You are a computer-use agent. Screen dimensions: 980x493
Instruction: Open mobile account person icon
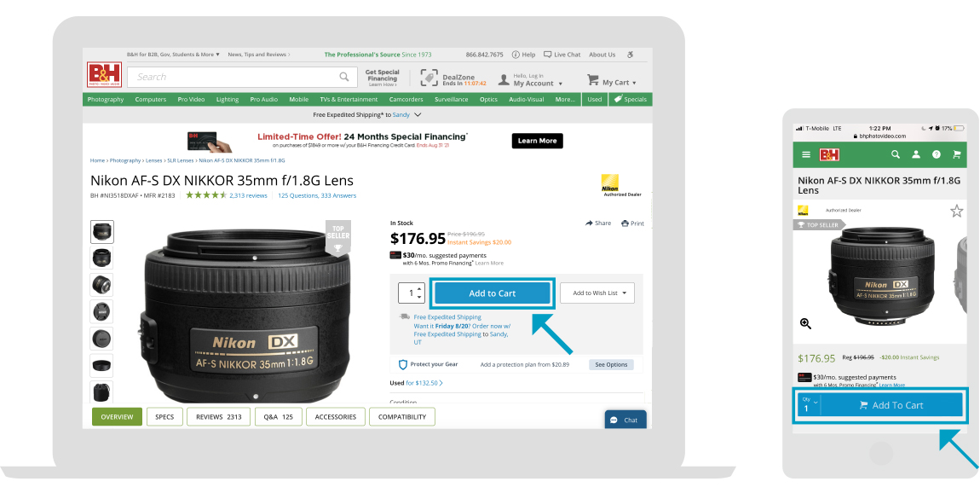point(915,154)
